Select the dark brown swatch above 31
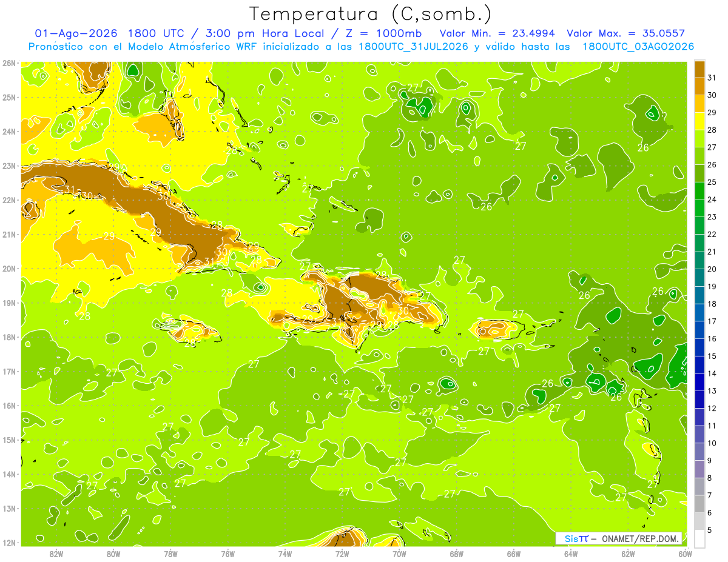Viewport: 728px width, 562px height. [x=699, y=69]
